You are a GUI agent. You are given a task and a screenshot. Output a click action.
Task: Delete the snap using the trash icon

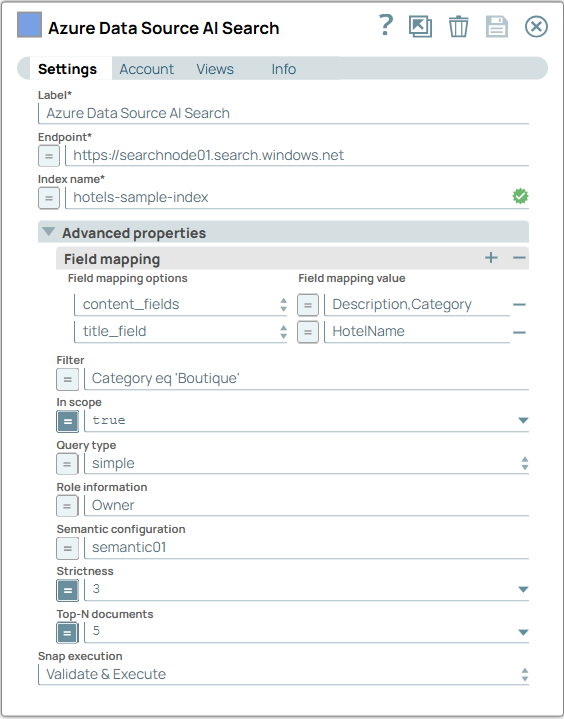tap(458, 27)
